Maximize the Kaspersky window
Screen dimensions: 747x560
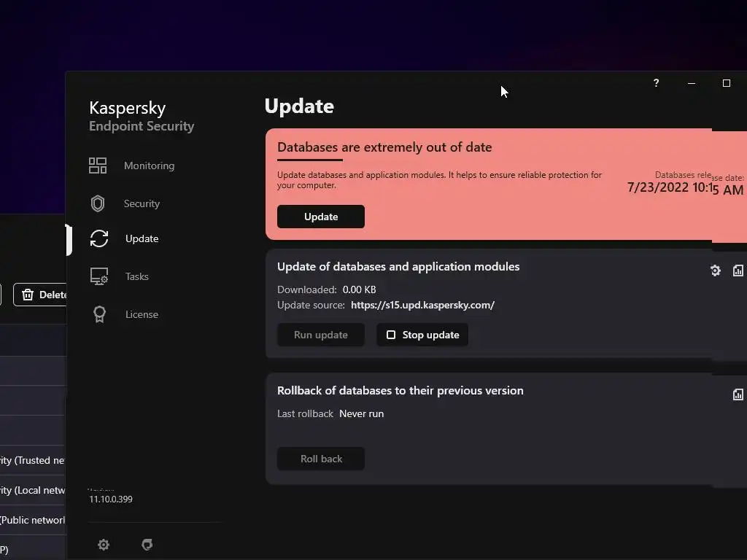[726, 83]
